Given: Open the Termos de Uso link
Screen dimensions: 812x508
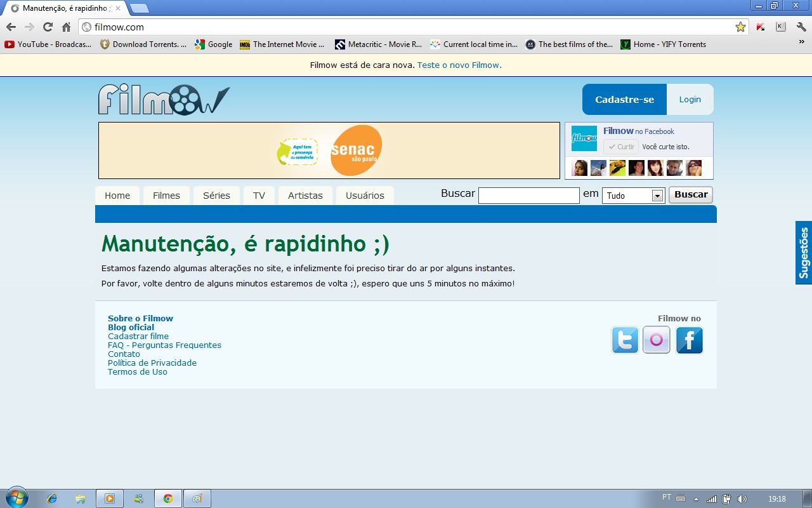Looking at the screenshot, I should 138,371.
